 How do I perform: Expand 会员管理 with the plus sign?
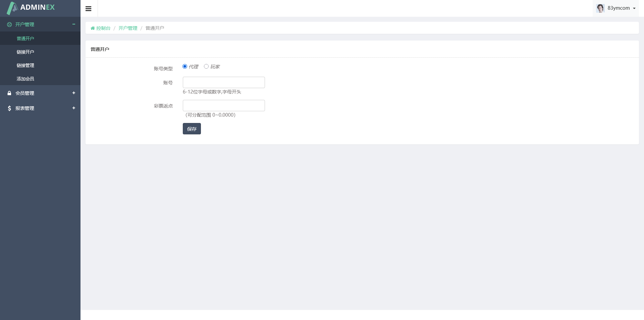pyautogui.click(x=74, y=93)
